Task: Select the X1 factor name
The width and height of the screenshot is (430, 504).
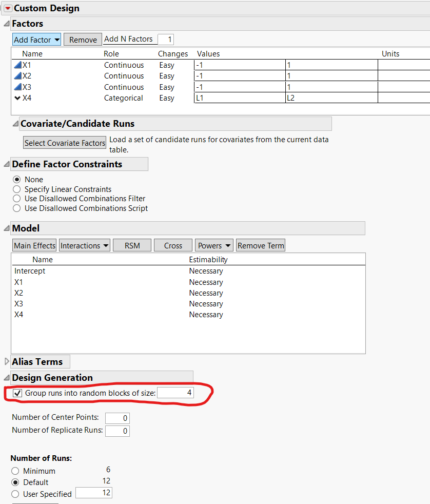Action: click(27, 65)
